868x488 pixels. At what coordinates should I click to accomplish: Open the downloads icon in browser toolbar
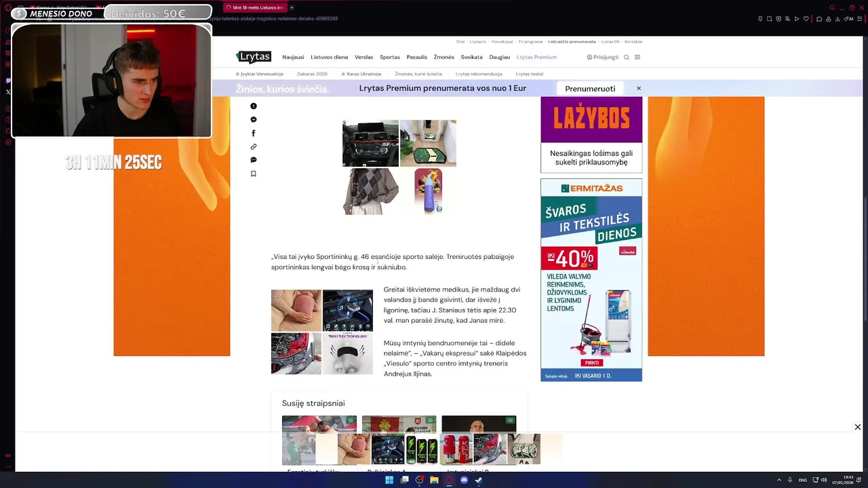838,19
